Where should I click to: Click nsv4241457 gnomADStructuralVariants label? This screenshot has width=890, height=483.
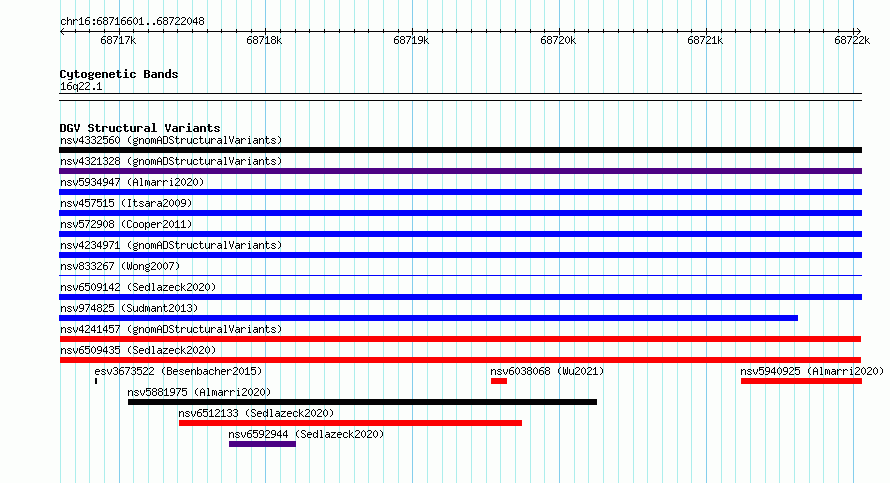[171, 329]
